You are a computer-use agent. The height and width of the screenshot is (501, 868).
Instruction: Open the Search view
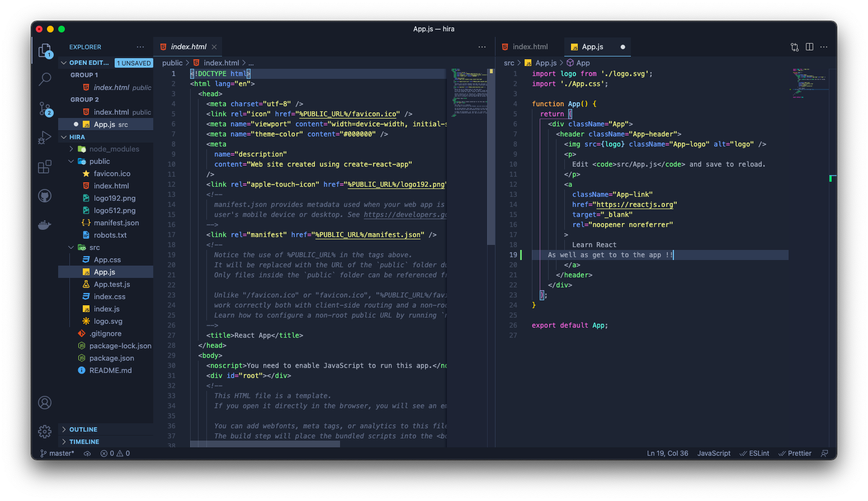pos(45,79)
